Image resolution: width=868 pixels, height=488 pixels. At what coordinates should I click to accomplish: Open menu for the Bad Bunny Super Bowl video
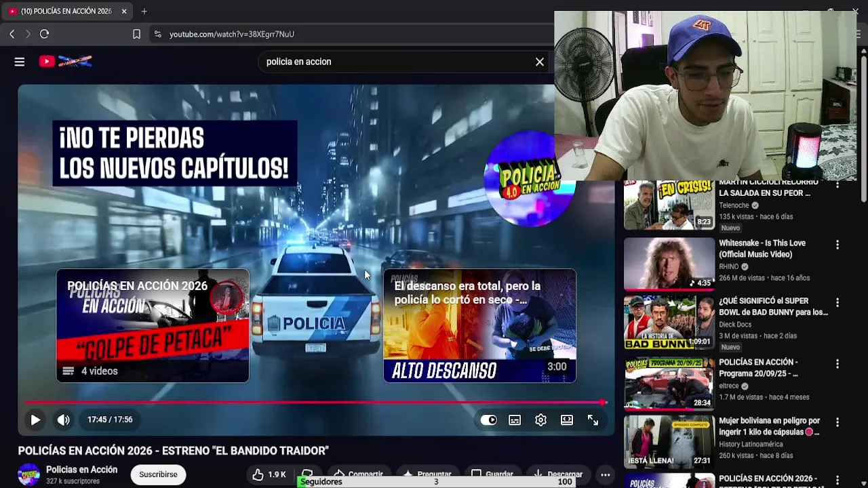[837, 302]
